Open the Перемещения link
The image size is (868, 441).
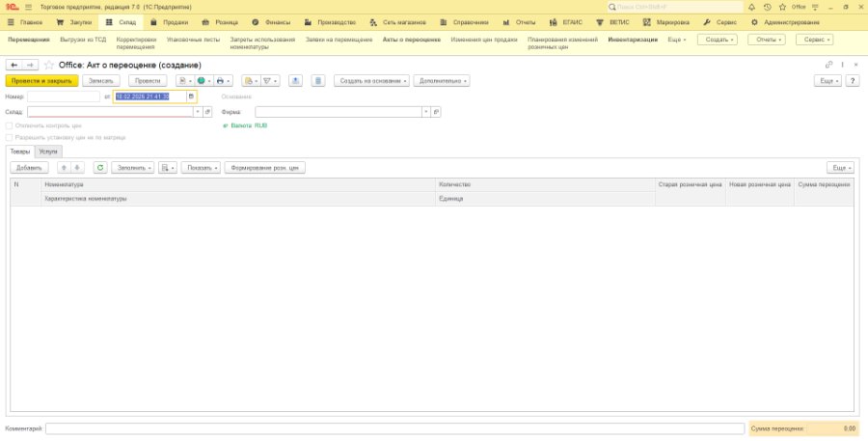[x=29, y=40]
